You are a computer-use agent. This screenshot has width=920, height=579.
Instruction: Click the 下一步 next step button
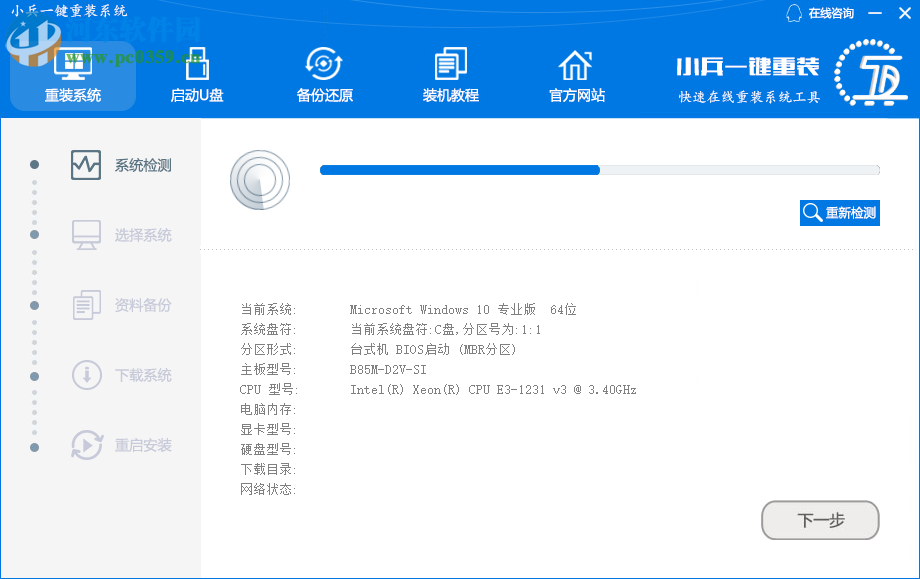820,520
